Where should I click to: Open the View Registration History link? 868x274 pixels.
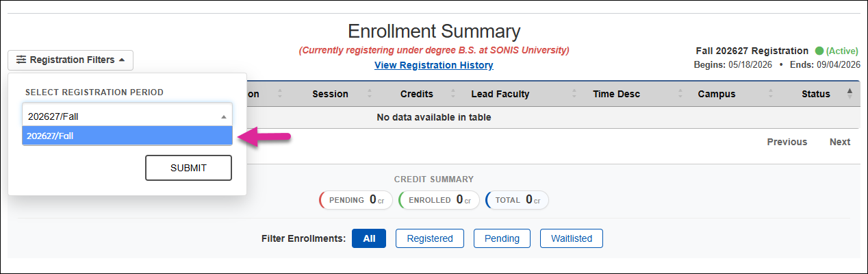tap(433, 66)
